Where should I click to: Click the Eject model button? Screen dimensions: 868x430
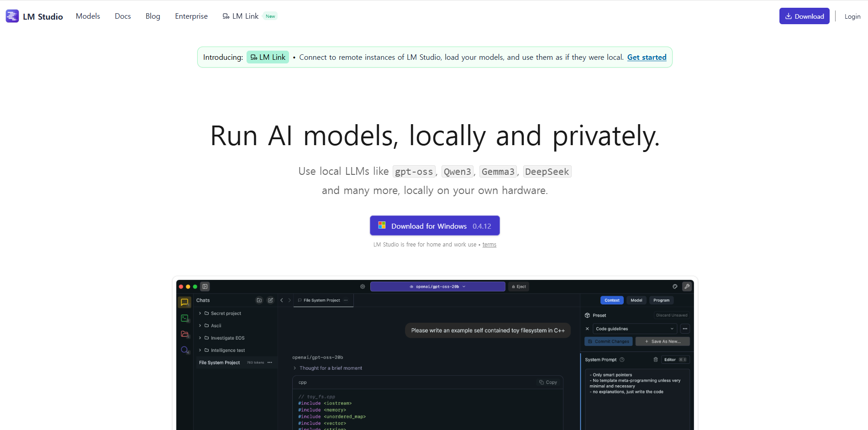[519, 287]
